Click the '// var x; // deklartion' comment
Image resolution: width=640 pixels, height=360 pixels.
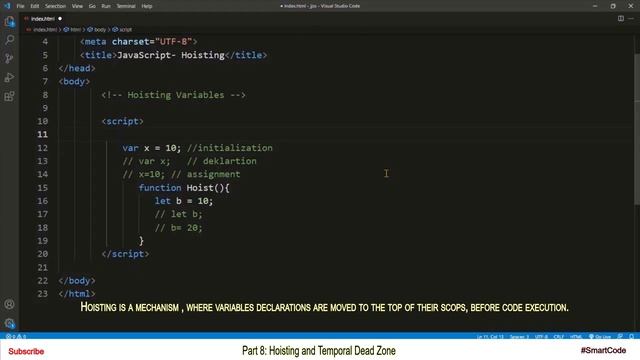189,161
